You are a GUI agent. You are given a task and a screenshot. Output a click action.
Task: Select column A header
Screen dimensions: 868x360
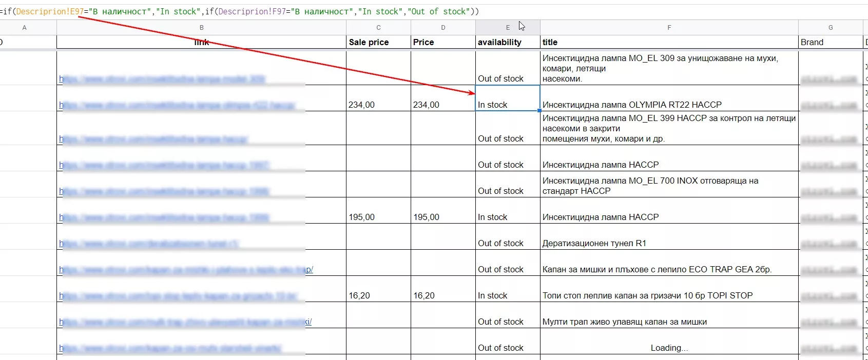pos(24,28)
